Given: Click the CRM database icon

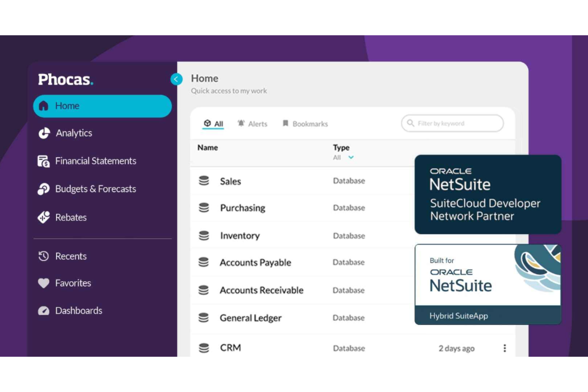Looking at the screenshot, I should [204, 348].
